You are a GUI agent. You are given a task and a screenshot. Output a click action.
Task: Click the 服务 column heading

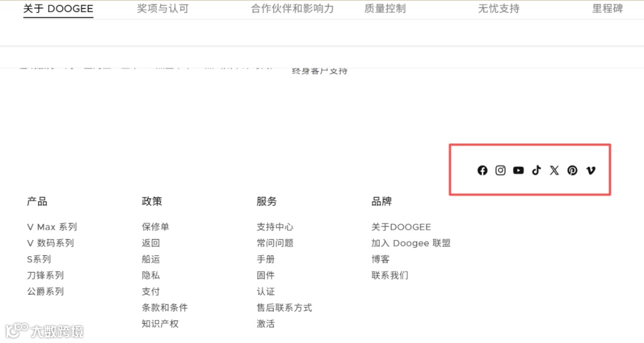(267, 201)
